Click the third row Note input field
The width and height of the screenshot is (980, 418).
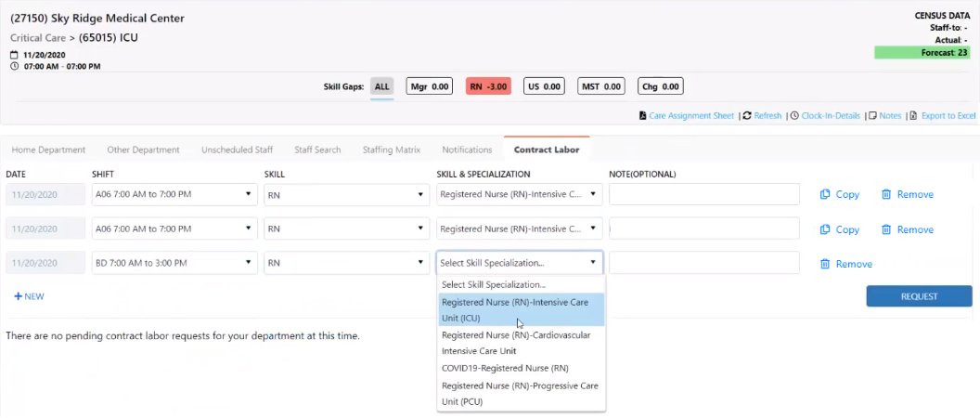[703, 264]
